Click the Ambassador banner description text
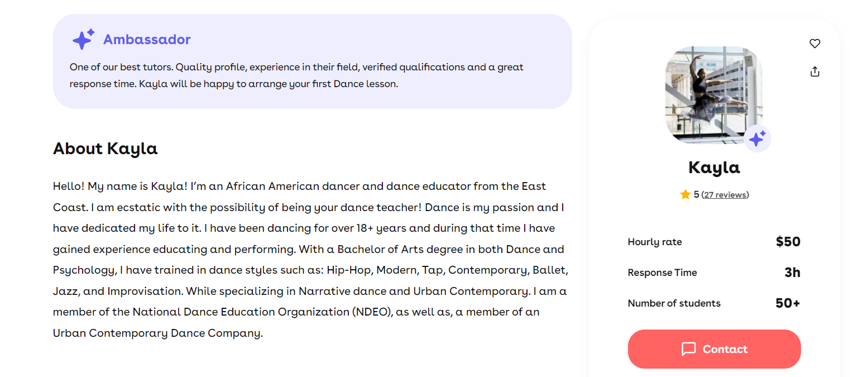The height and width of the screenshot is (377, 868). (x=296, y=75)
